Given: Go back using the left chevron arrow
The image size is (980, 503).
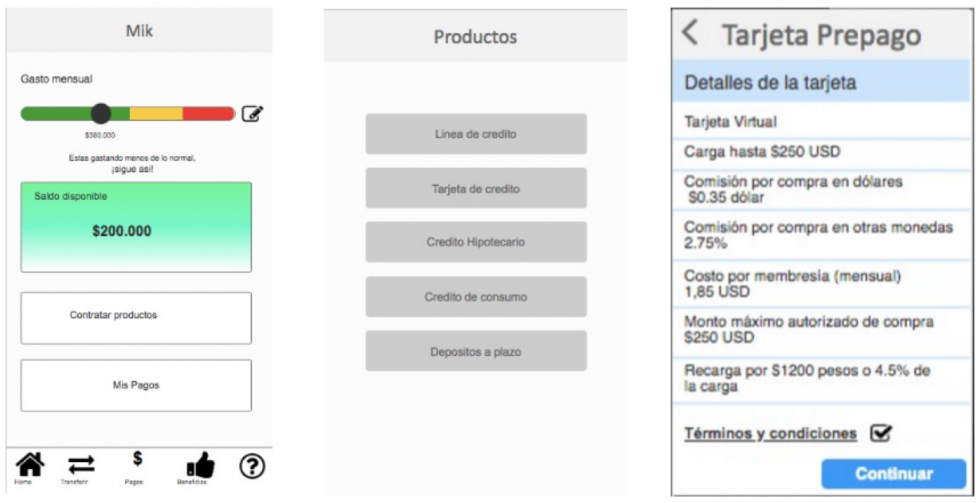Looking at the screenshot, I should (x=690, y=33).
